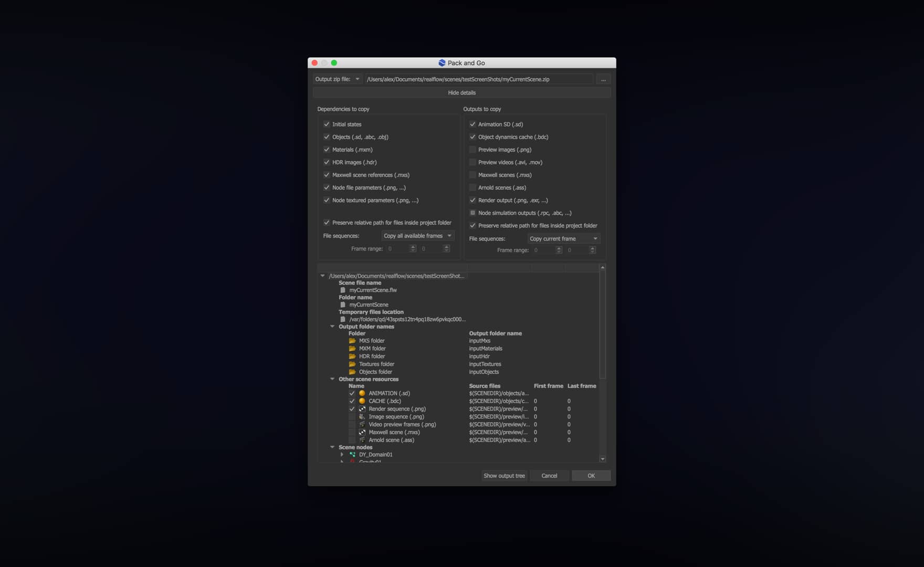Open the 'Copy current frame' dropdown
The width and height of the screenshot is (924, 567).
(563, 238)
